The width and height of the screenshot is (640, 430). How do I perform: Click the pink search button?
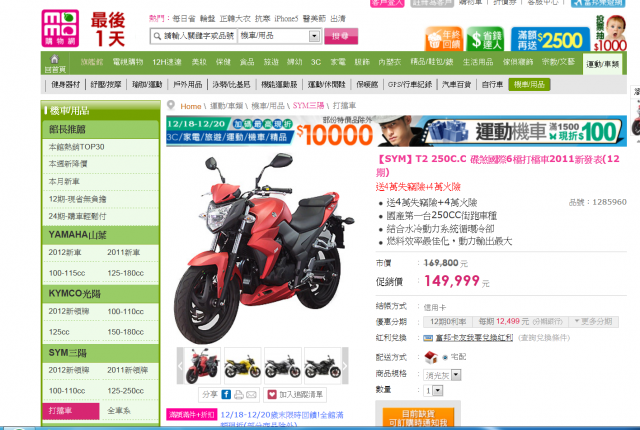[341, 36]
